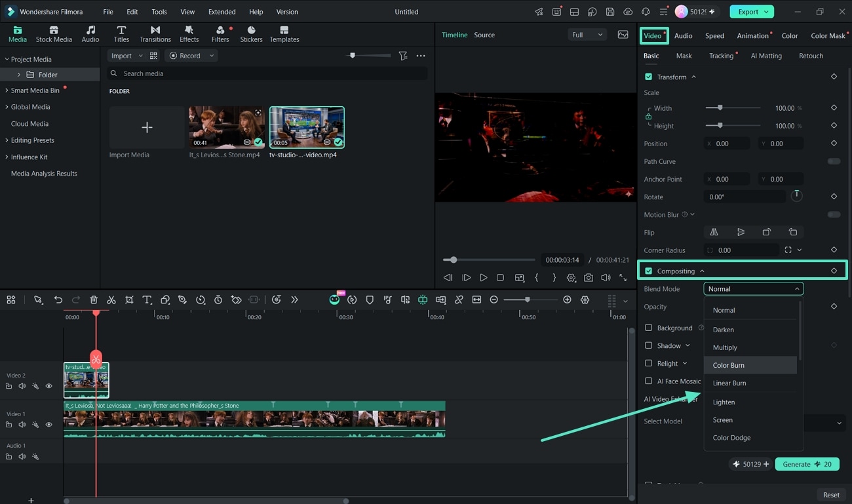This screenshot has width=852, height=504.
Task: Select the crop tool in timeline toolbar
Action: [129, 300]
